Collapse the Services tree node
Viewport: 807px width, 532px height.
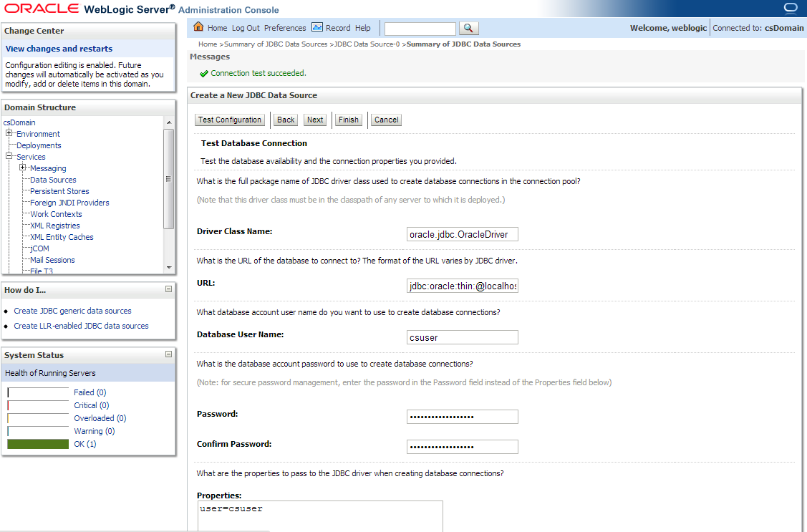(9, 156)
